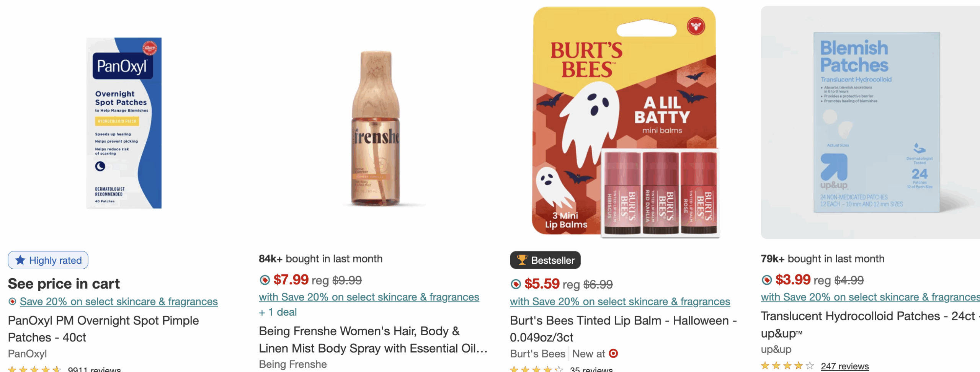Click the Burt's Bees brand name

[x=537, y=354]
